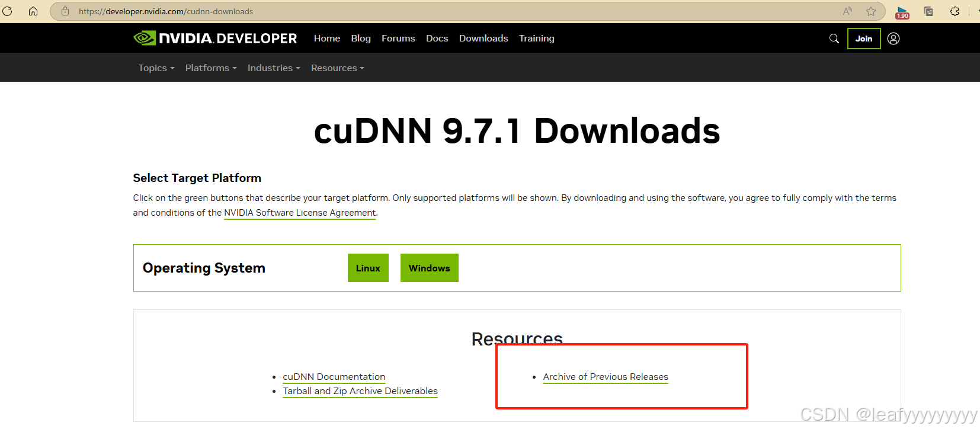Expand the Resources dropdown menu

pos(338,68)
